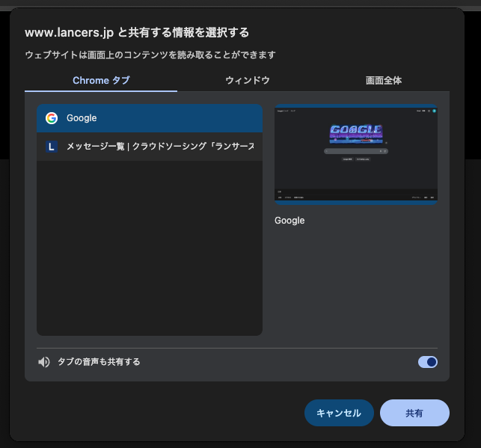Switch to the ウィンドウ tab
Viewport: 481px width, 448px height.
[x=248, y=80]
